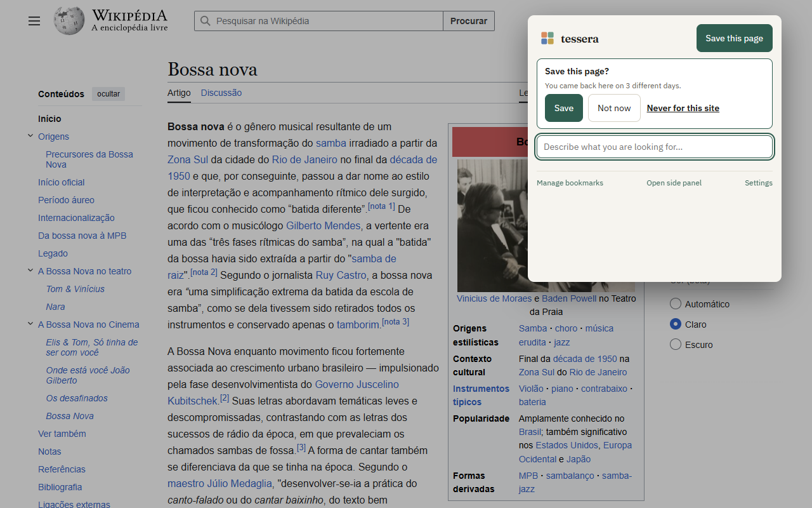
Task: Navigate to Internacionalização in contents
Action: pos(76,218)
